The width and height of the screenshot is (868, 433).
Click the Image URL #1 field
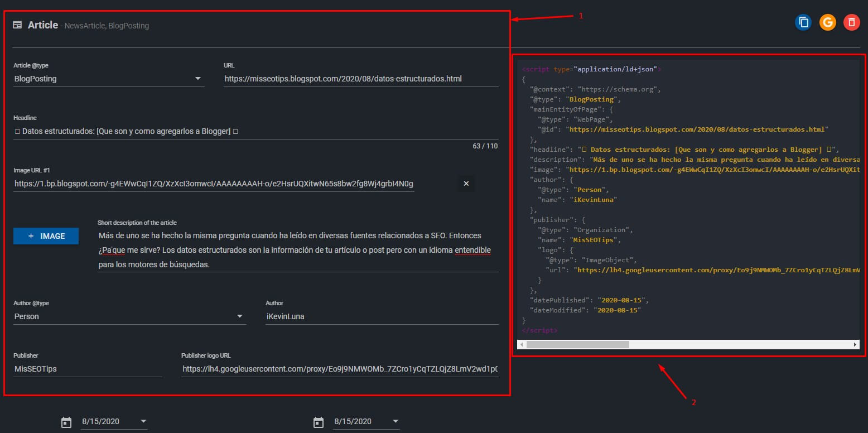click(214, 184)
